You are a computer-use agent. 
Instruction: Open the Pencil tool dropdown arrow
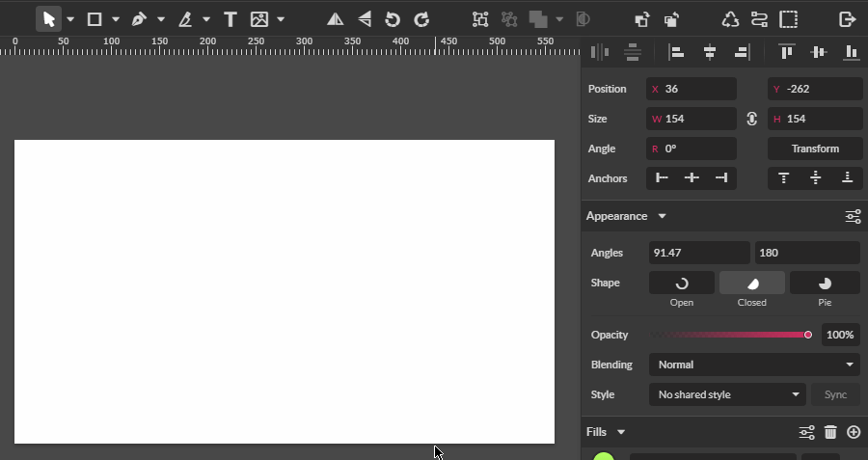coord(206,19)
